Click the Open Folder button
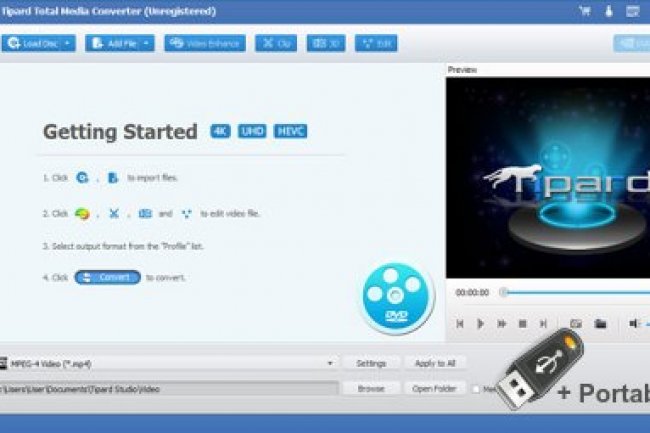The width and height of the screenshot is (650, 433). click(x=434, y=389)
